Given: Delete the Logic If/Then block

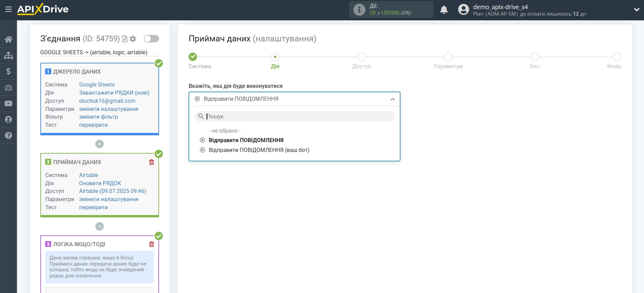Looking at the screenshot, I should pyautogui.click(x=152, y=244).
